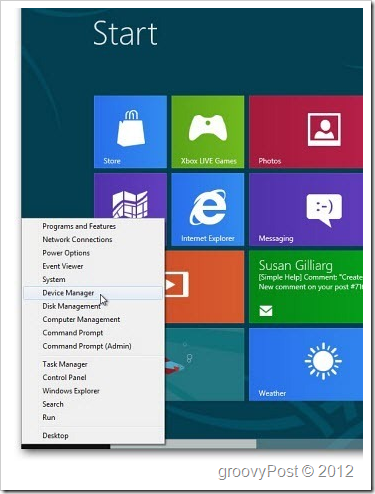Open Messaging smiley speech bubble icon

point(324,210)
